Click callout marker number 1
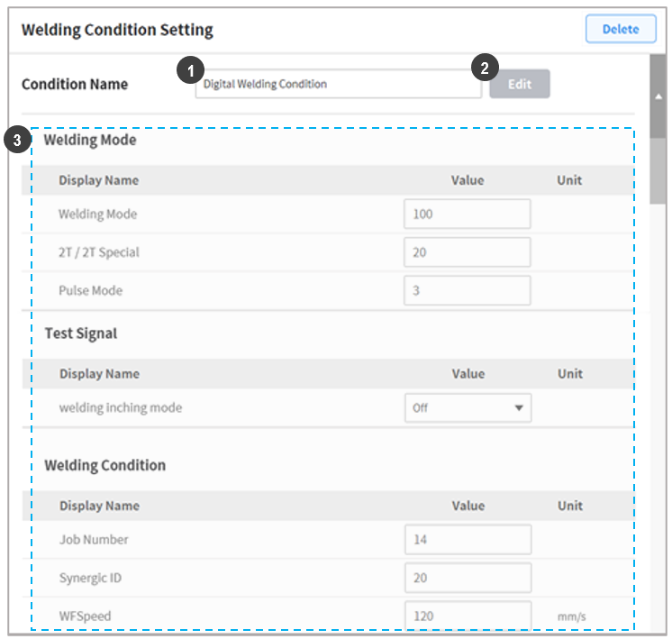Viewport: 672px width, 639px height. click(190, 68)
